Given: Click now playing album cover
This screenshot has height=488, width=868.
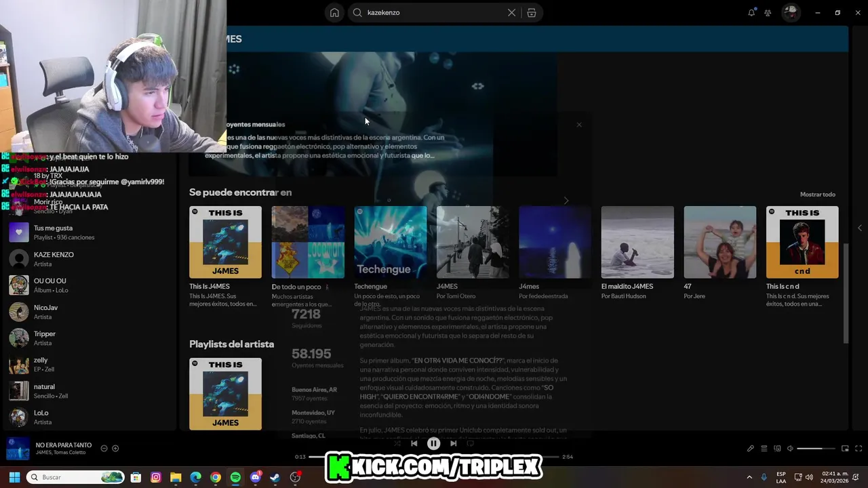Looking at the screenshot, I should pyautogui.click(x=18, y=449).
